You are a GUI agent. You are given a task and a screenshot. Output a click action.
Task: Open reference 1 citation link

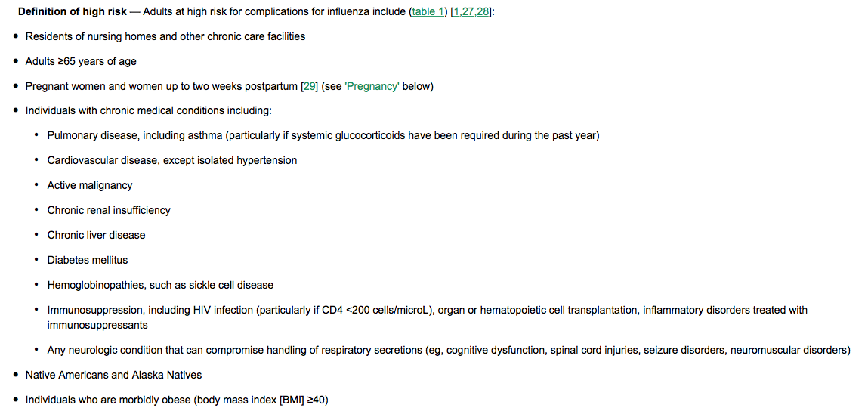[456, 11]
